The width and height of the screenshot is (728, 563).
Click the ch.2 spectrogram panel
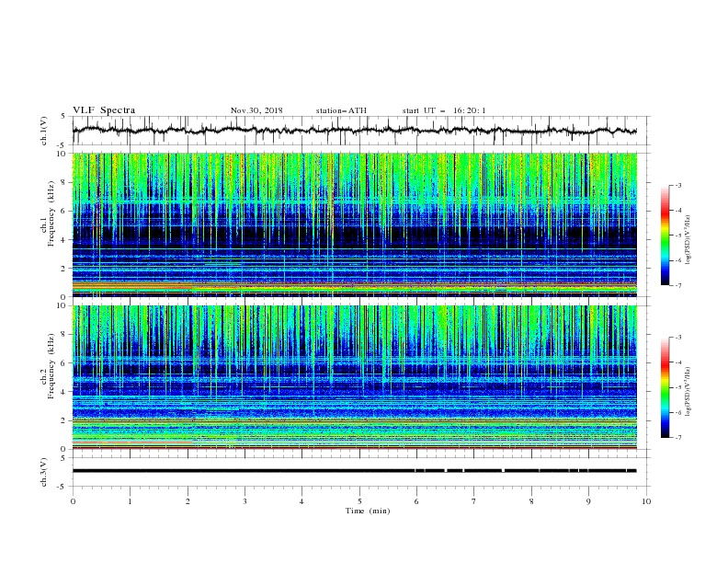coord(354,377)
